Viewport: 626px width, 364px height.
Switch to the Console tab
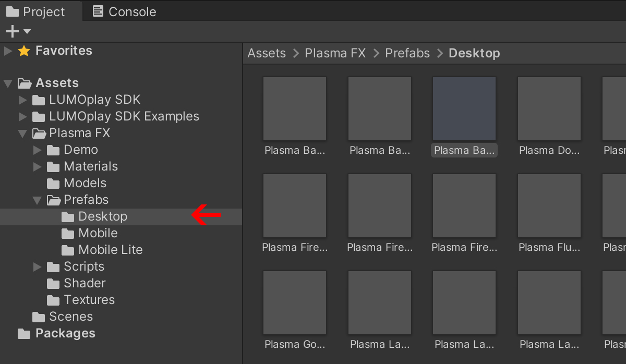tap(124, 11)
